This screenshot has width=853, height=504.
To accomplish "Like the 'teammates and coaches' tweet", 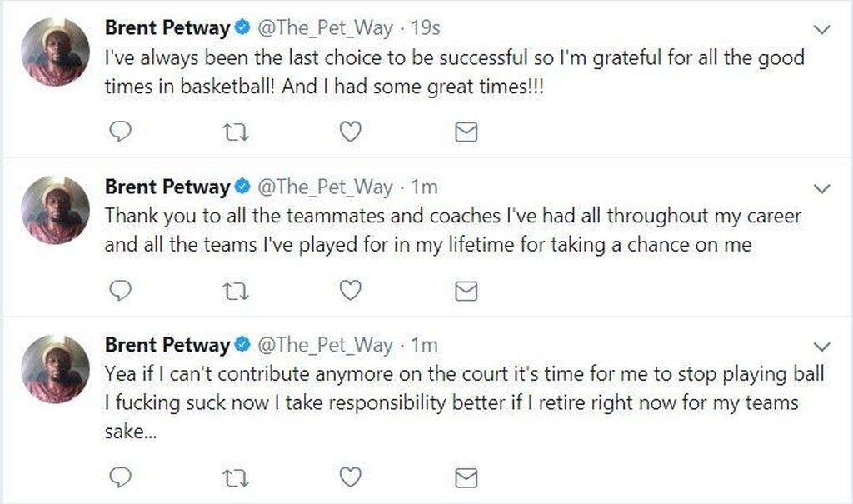I will [x=351, y=290].
